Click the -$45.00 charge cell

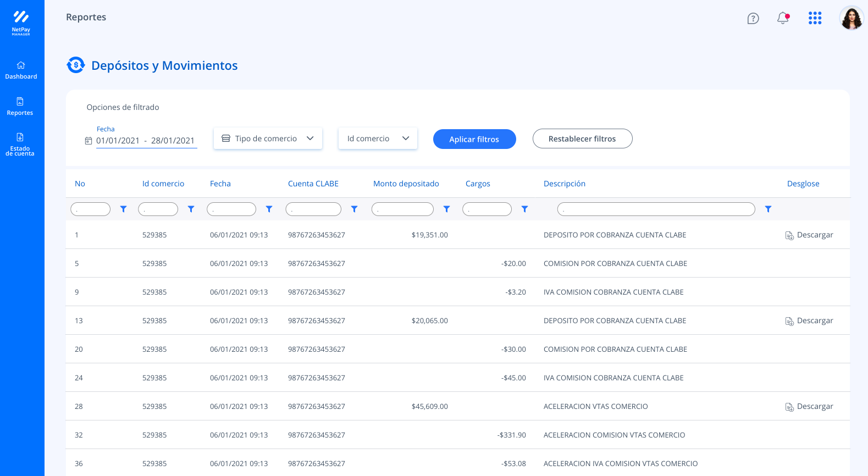[x=513, y=378]
